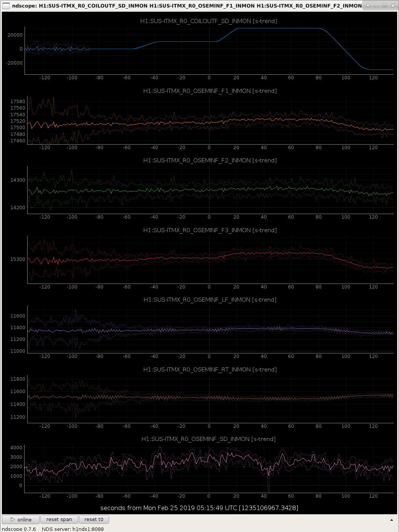
Task: Click the window title bar text
Action: click(187, 6)
